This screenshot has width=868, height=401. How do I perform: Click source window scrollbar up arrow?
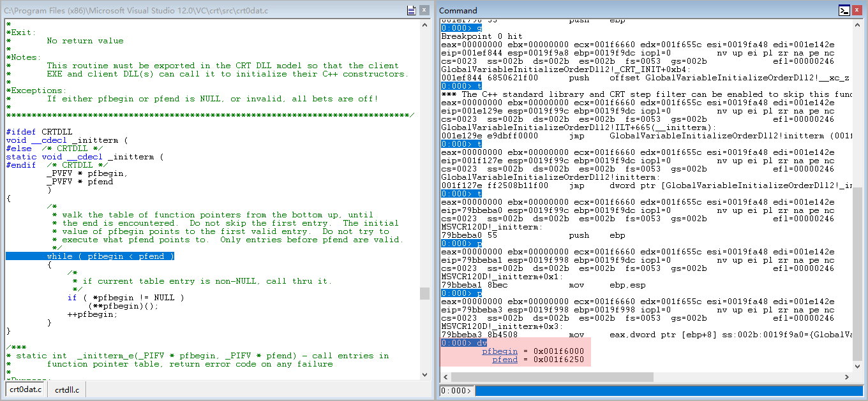pyautogui.click(x=424, y=24)
